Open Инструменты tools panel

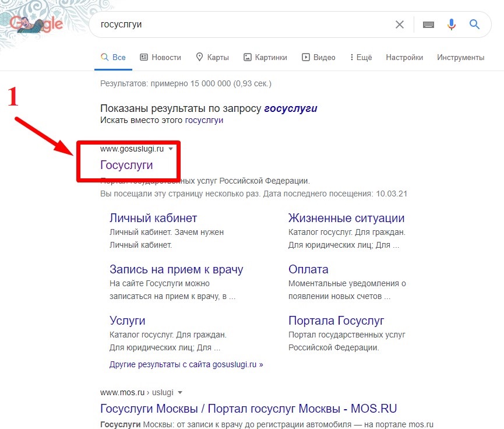(x=461, y=57)
